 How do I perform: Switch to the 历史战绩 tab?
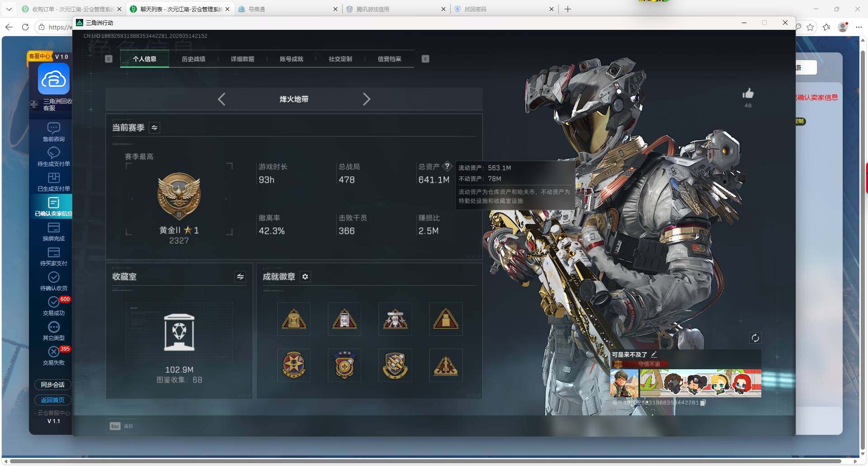pyautogui.click(x=193, y=59)
